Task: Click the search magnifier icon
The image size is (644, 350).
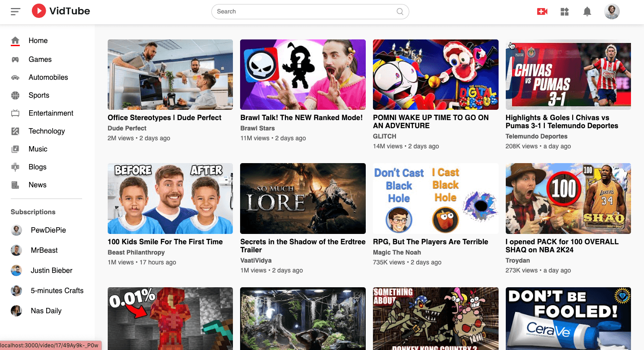Action: [x=399, y=12]
